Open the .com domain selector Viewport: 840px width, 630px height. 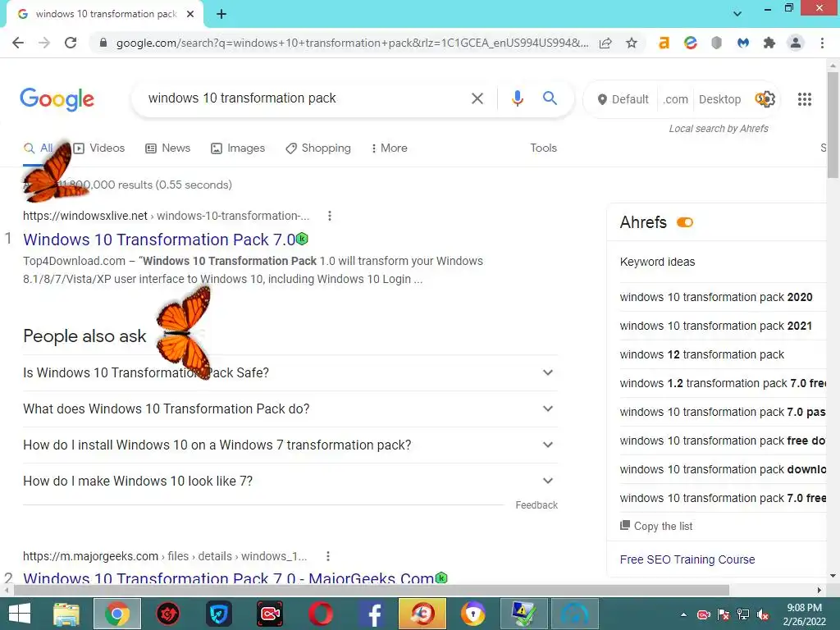coord(675,99)
